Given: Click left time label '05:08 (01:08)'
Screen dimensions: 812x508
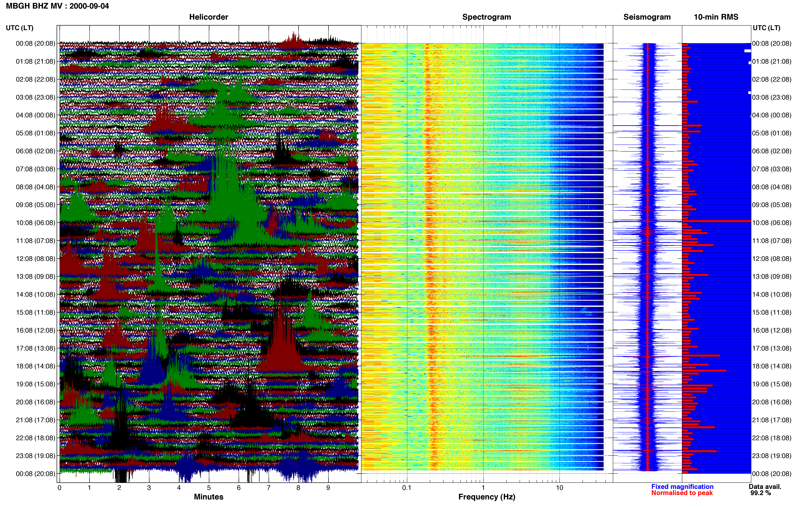Looking at the screenshot, I should click(x=36, y=133).
